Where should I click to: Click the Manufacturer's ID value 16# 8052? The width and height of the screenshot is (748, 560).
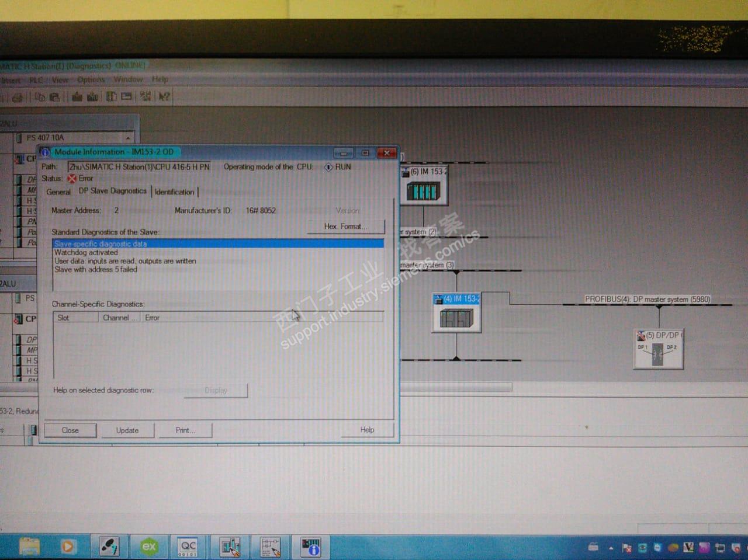coord(261,211)
